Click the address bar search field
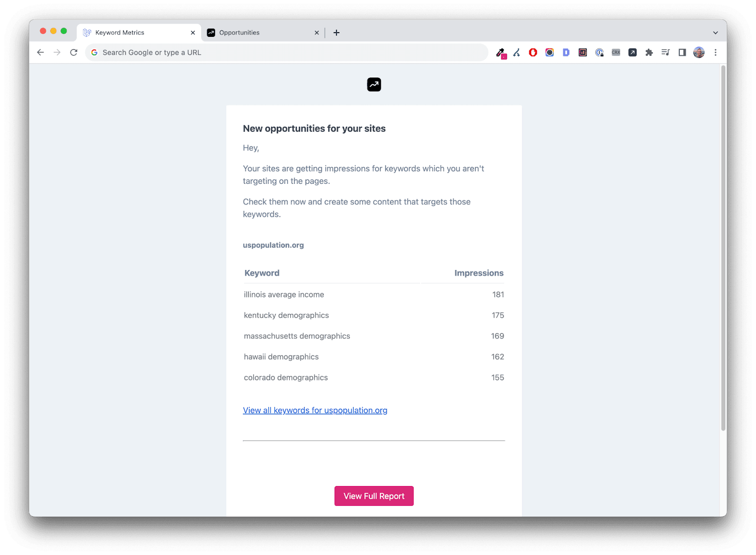The height and width of the screenshot is (555, 756). (286, 52)
